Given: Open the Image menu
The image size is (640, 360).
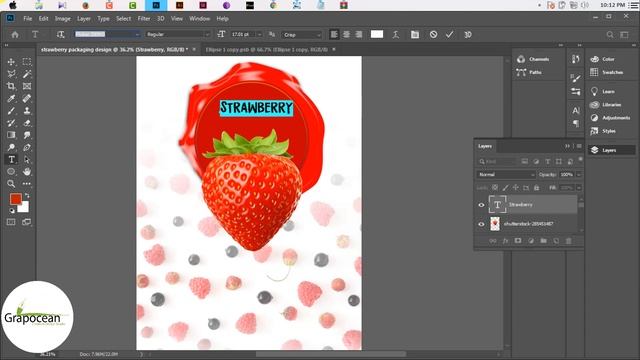Looking at the screenshot, I should tap(62, 19).
